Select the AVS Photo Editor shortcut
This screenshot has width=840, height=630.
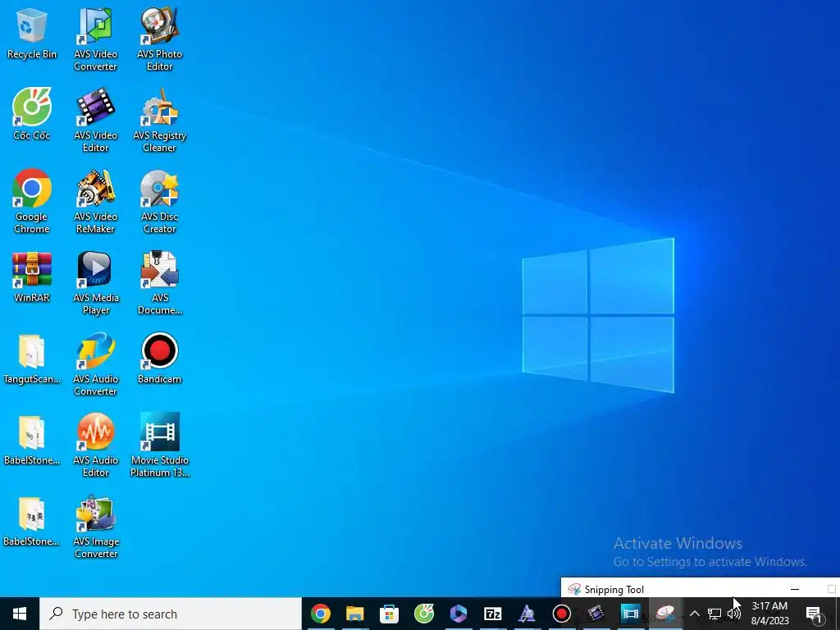point(160,39)
